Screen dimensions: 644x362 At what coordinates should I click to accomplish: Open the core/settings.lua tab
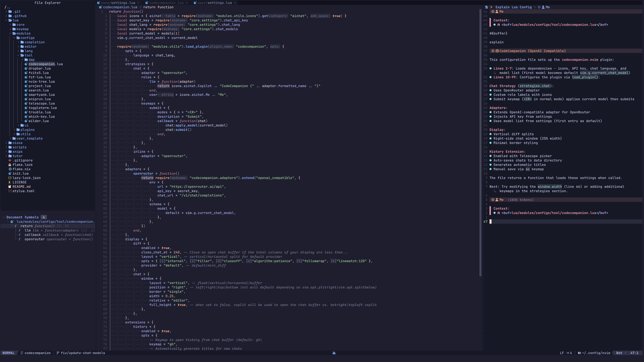tap(118, 3)
